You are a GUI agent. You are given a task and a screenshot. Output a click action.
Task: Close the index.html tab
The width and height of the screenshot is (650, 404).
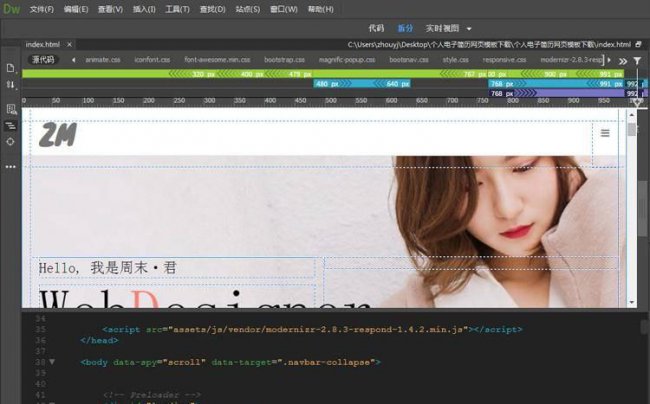pyautogui.click(x=70, y=44)
